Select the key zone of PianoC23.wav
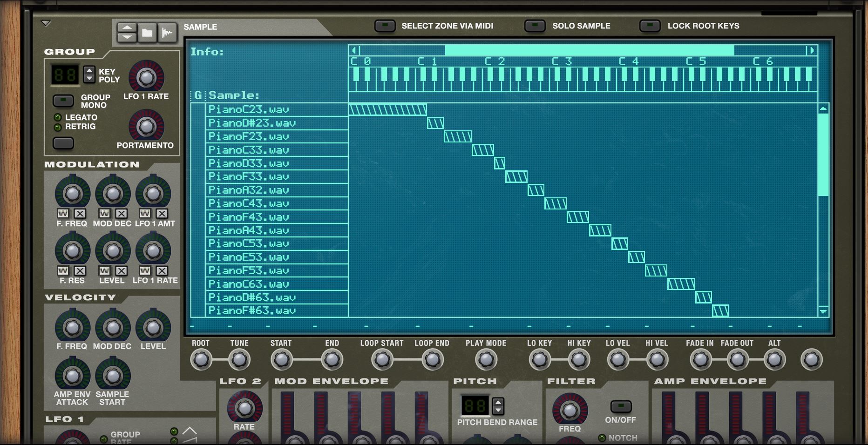The height and width of the screenshot is (445, 868). 388,110
